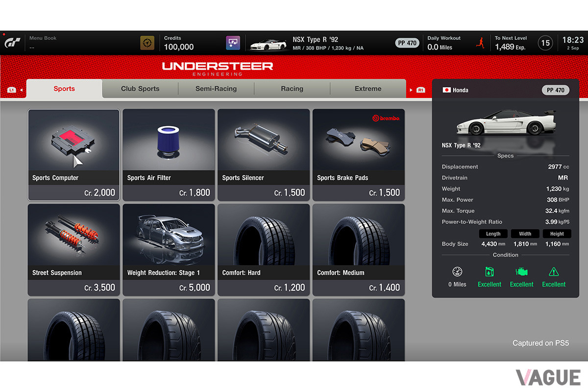Choose the Comfort: Hard tire card

point(264,250)
